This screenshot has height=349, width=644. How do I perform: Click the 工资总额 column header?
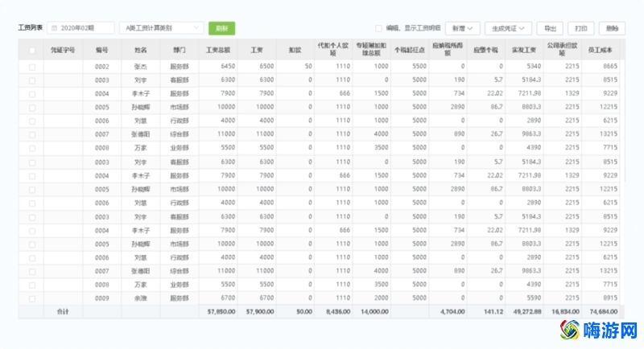pos(218,50)
